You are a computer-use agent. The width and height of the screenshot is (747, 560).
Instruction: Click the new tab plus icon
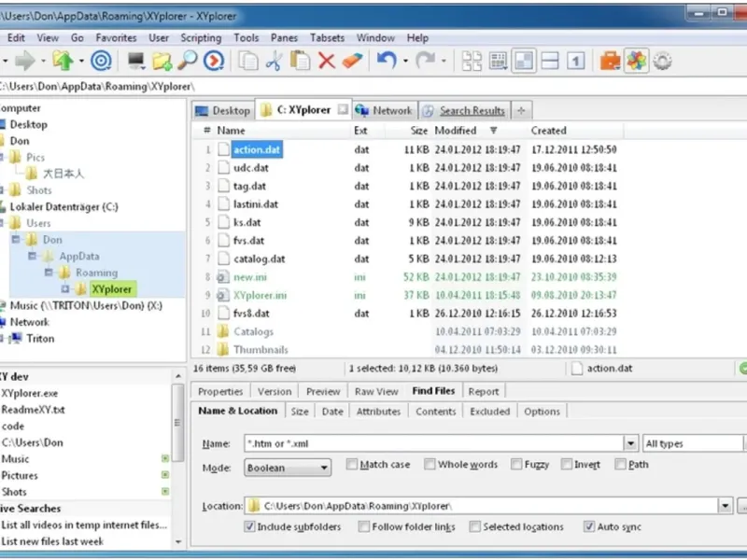pos(522,110)
